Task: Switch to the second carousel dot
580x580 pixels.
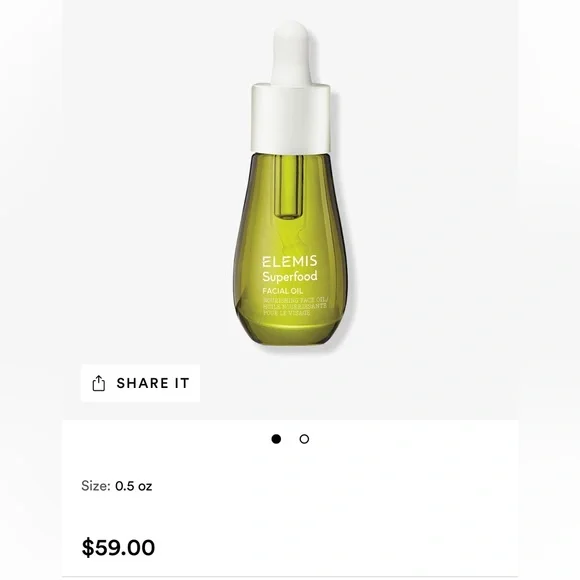Action: (304, 439)
